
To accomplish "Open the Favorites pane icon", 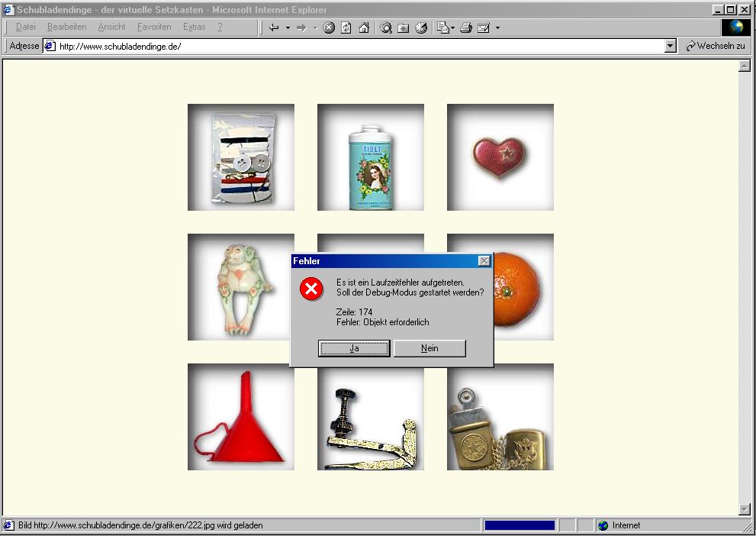I will 404,27.
